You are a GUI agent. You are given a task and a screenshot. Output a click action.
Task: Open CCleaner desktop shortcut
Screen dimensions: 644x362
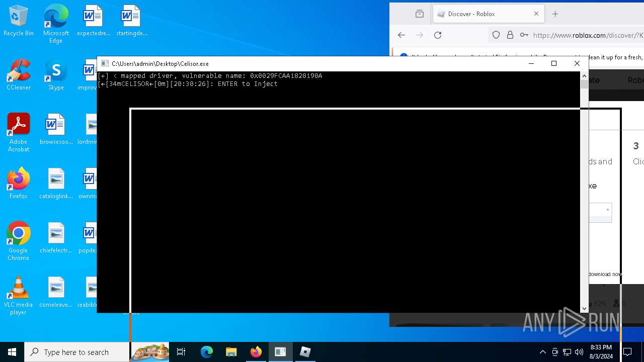pos(19,75)
